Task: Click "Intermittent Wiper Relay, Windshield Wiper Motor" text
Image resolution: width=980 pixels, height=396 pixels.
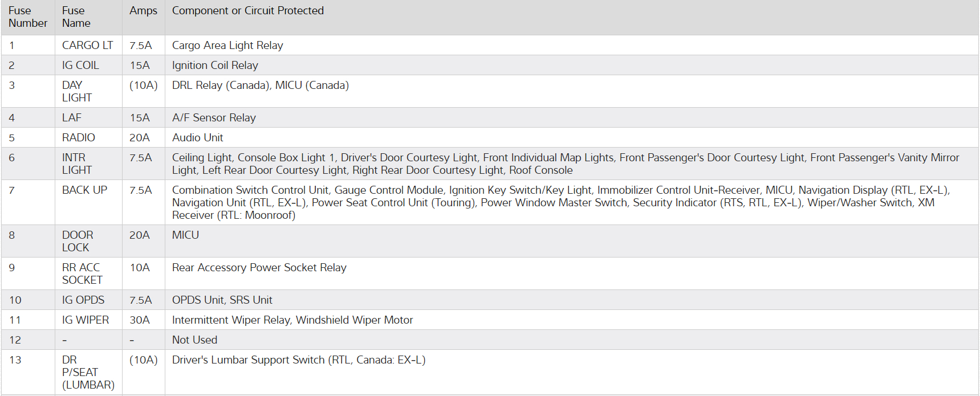Action: click(292, 320)
